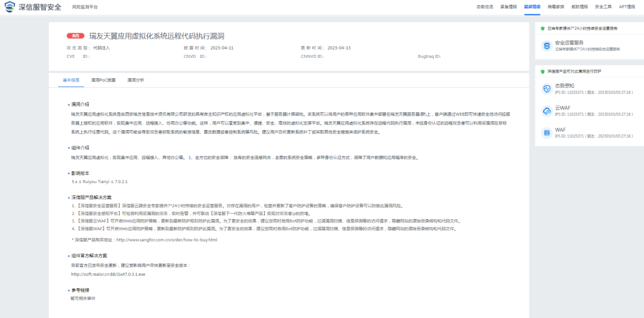Screen dimensions: 644x318
Task: Click the 组件介绍 section heading
Action: click(80, 147)
